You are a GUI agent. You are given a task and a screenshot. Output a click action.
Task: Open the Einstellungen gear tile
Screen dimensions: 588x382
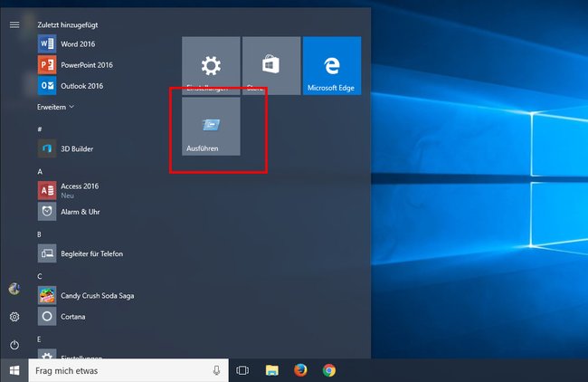(211, 66)
